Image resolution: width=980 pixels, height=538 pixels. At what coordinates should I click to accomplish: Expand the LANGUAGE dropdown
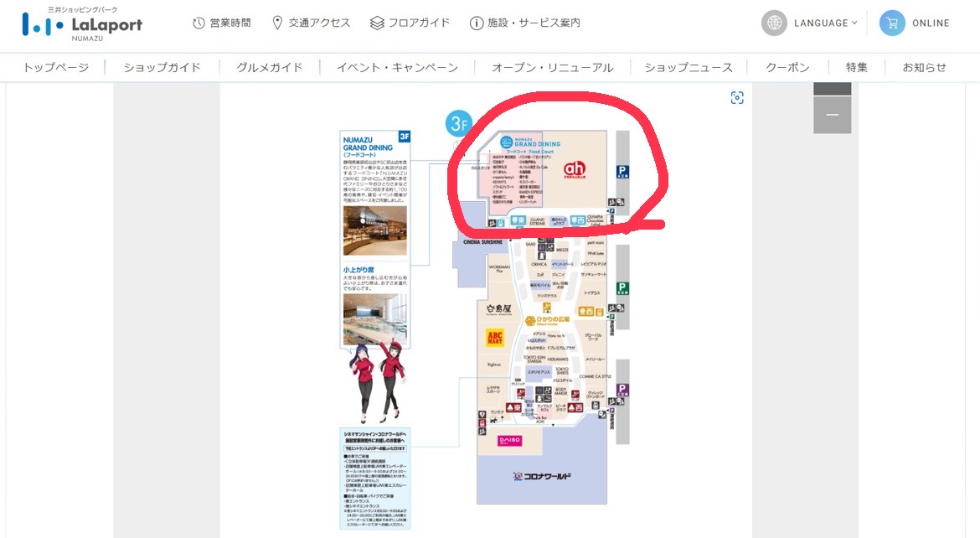(826, 23)
